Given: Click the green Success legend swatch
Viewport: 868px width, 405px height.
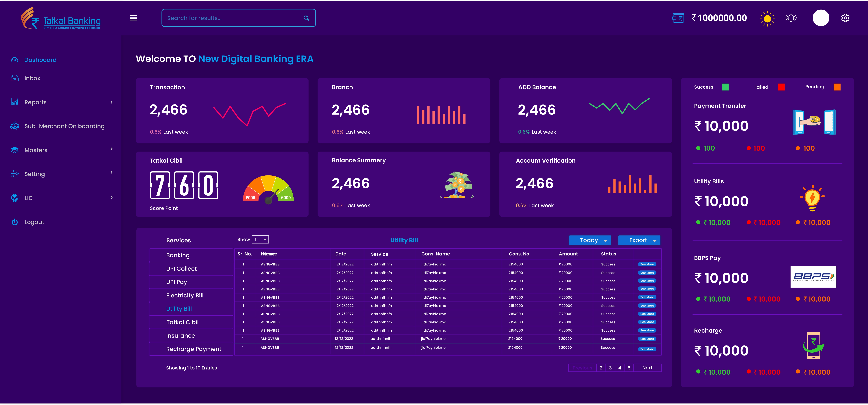Looking at the screenshot, I should pyautogui.click(x=725, y=87).
